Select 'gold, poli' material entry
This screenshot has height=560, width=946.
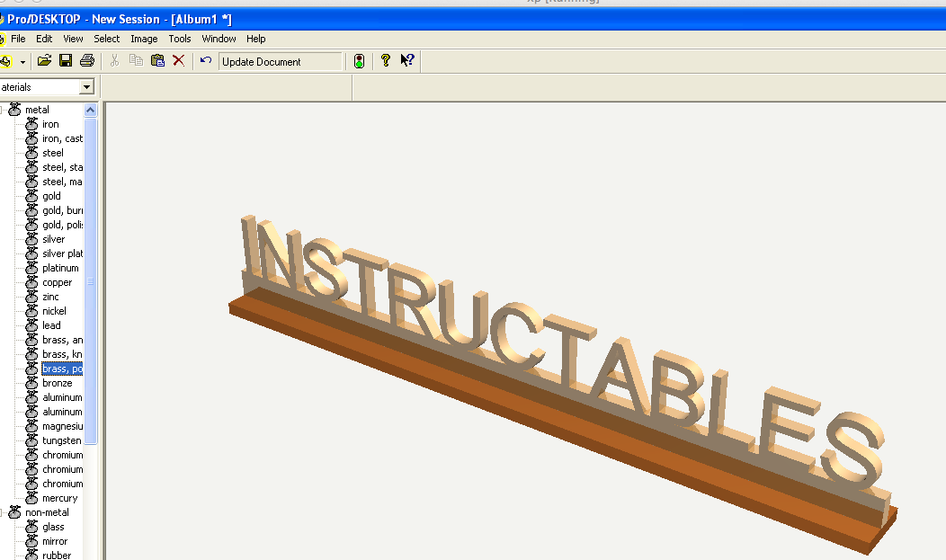[62, 225]
